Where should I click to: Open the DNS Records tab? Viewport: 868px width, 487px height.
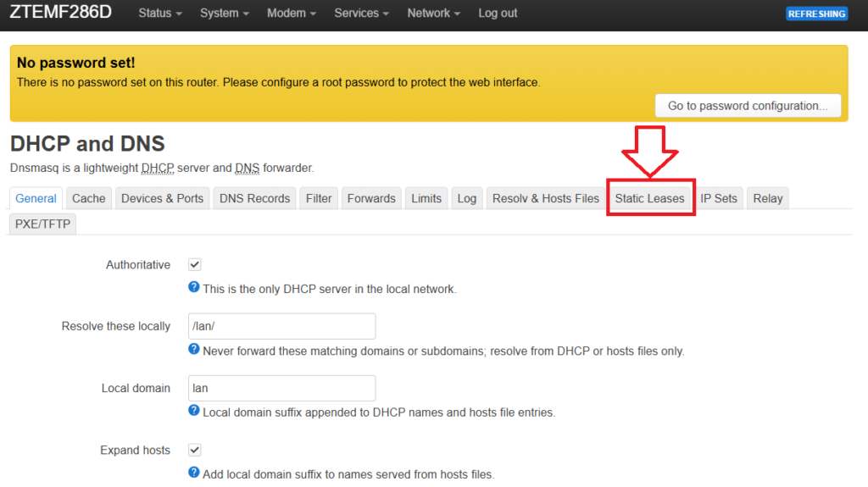click(254, 198)
